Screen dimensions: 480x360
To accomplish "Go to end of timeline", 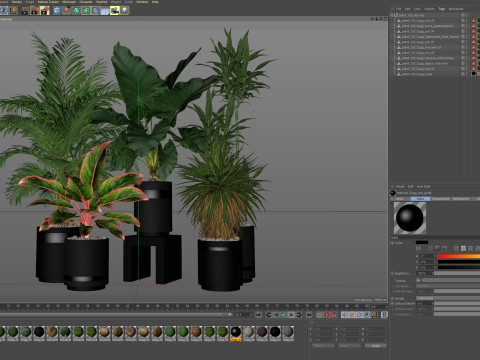I will coord(309,315).
